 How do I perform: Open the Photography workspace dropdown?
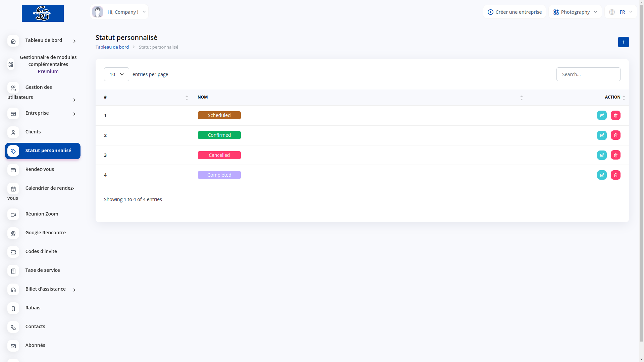point(575,12)
